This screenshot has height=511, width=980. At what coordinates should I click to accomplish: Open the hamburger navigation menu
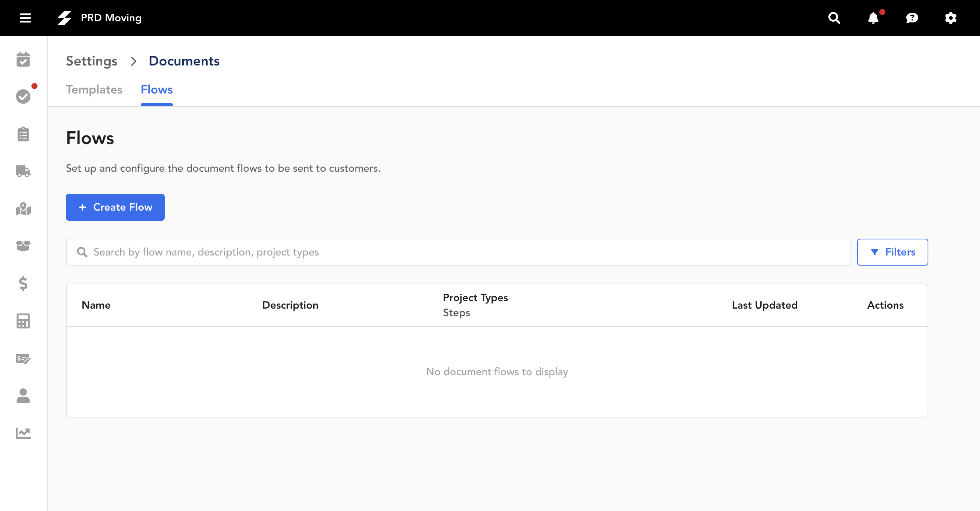click(x=25, y=18)
